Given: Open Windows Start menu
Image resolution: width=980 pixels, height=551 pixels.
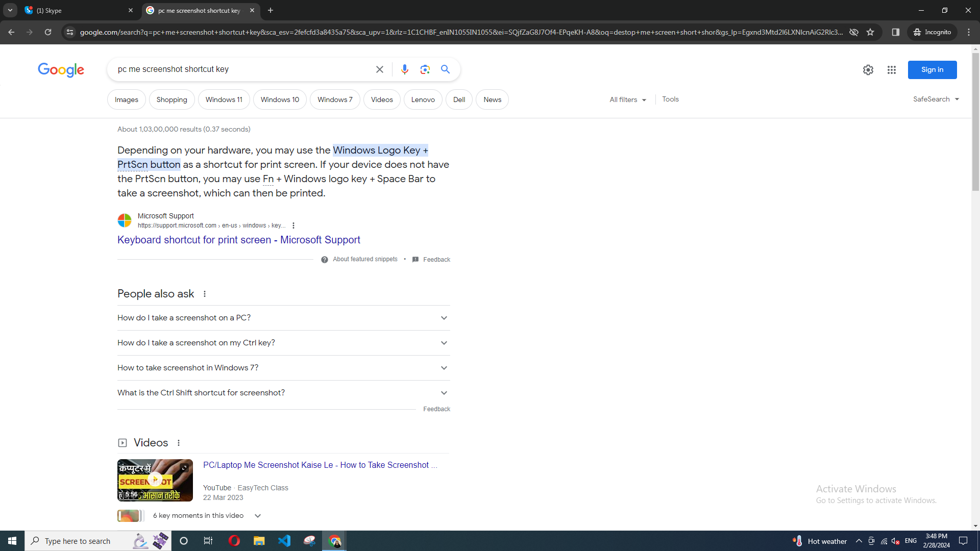Looking at the screenshot, I should tap(12, 541).
